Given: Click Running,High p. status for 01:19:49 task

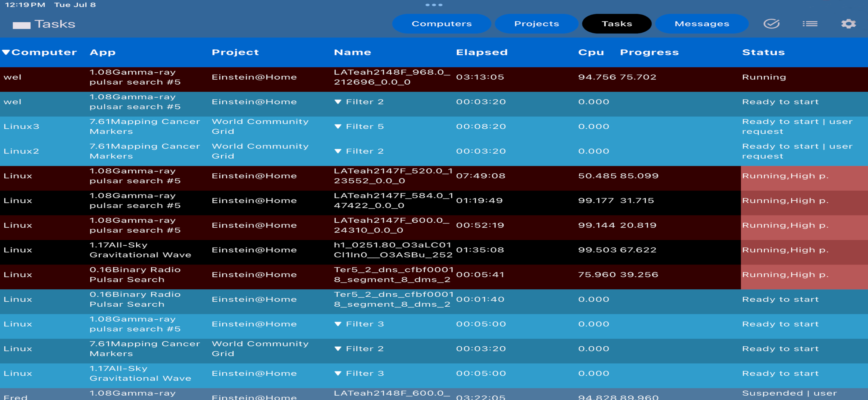Looking at the screenshot, I should 785,201.
